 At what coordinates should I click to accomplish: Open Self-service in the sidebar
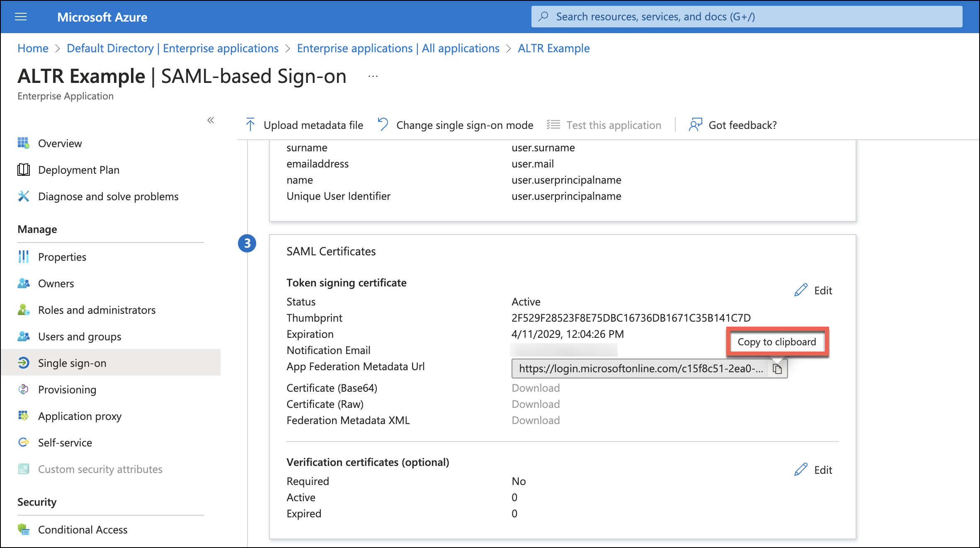tap(65, 443)
